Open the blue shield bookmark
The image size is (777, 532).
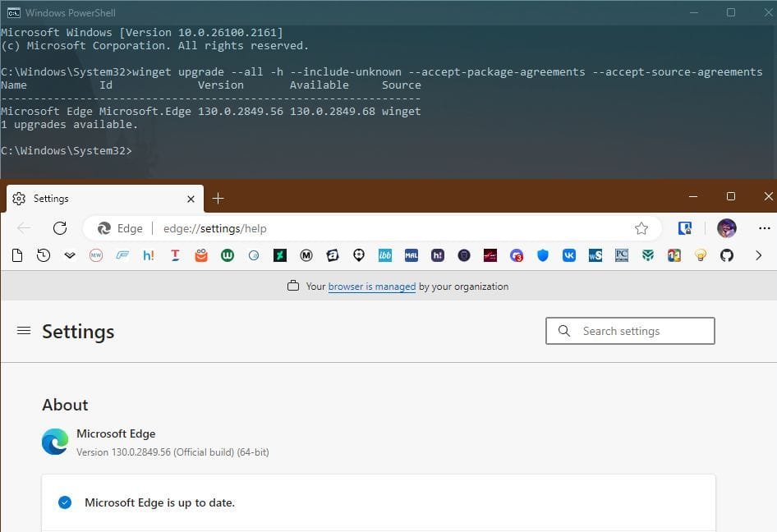point(543,255)
